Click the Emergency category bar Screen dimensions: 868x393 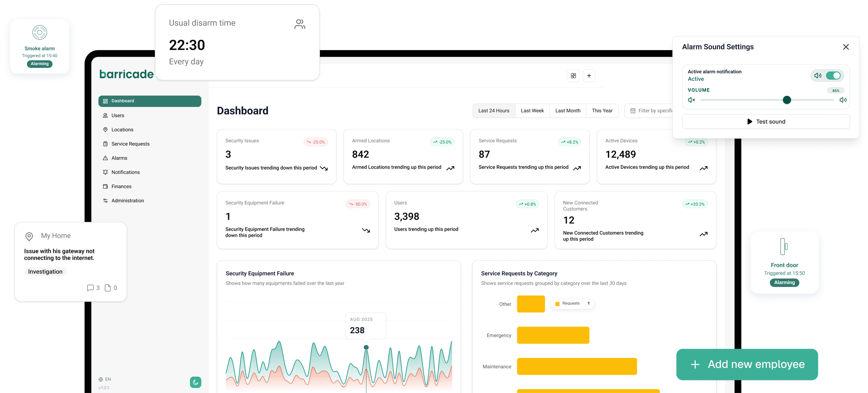coord(553,335)
